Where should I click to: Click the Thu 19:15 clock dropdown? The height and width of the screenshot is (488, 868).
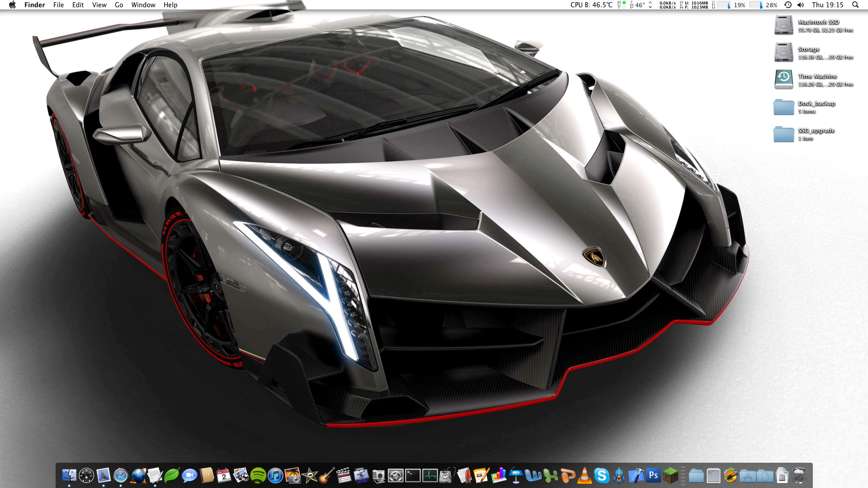(x=827, y=5)
